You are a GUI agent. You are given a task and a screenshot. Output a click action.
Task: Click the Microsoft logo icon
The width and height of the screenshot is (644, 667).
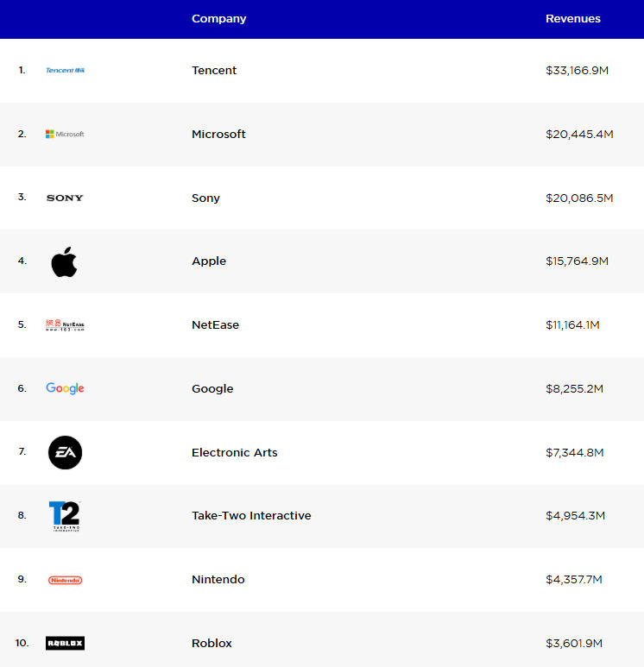65,135
